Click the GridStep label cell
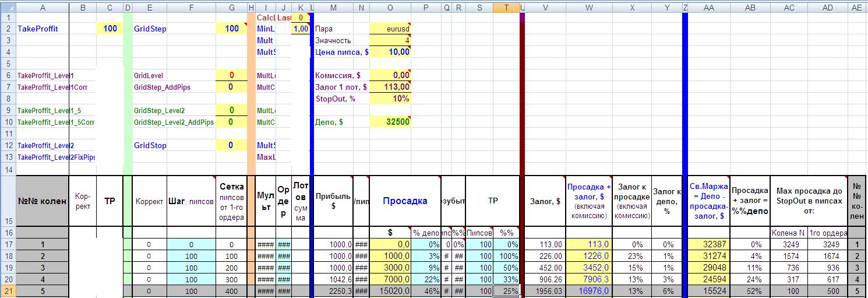Viewport: 868px width, 298px height. click(x=150, y=29)
